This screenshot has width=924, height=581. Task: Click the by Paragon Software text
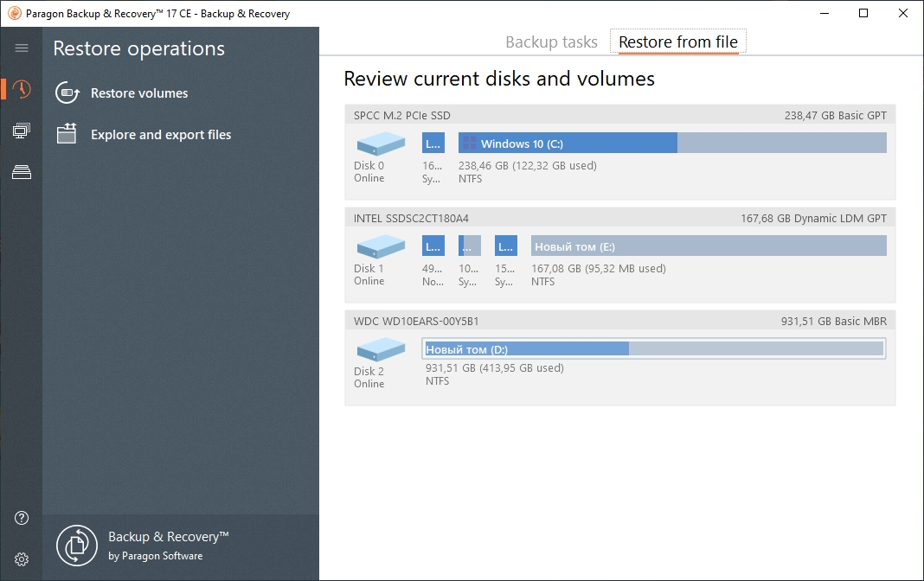156,556
